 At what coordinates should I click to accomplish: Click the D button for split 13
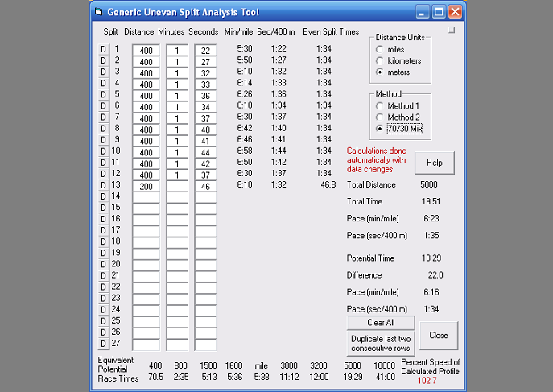(102, 185)
